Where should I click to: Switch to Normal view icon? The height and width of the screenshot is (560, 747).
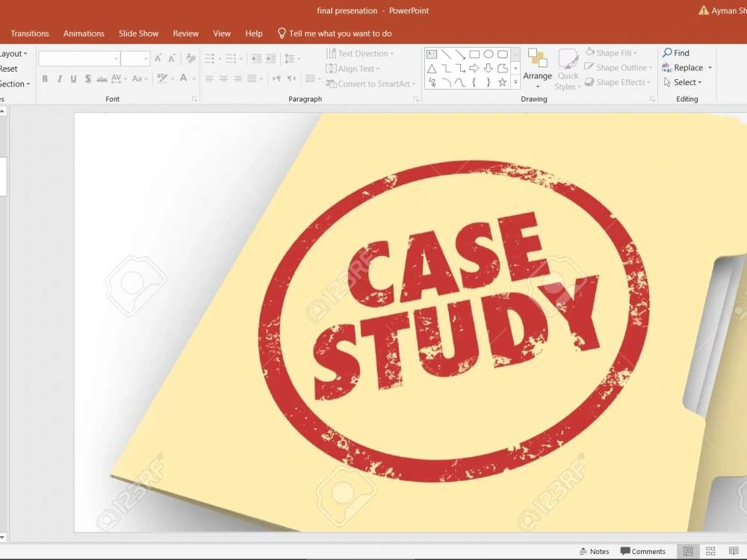click(688, 552)
